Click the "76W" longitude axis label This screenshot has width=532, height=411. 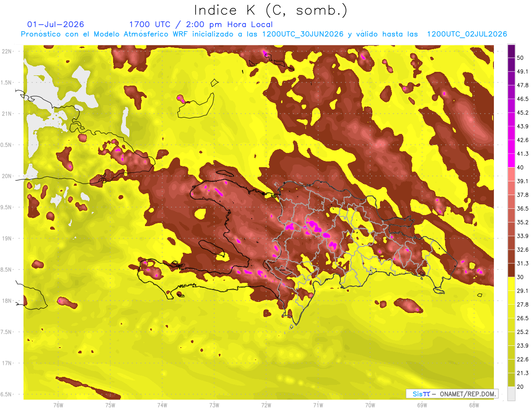coord(58,405)
